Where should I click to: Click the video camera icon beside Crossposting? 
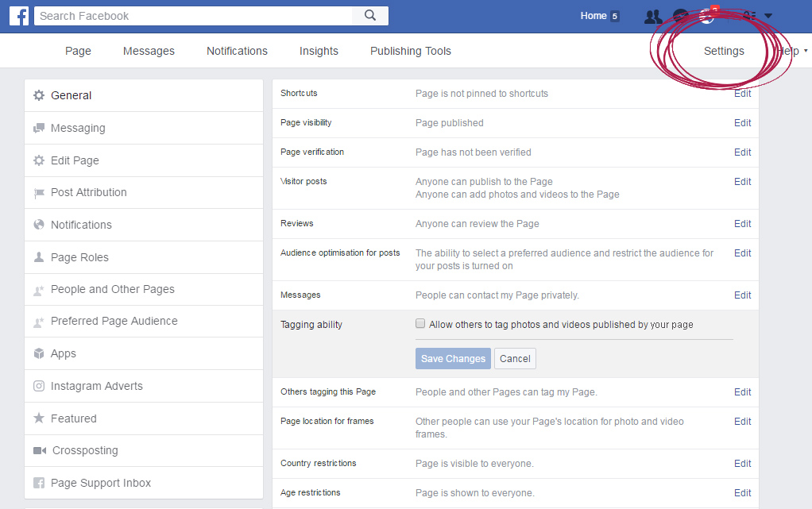(40, 450)
